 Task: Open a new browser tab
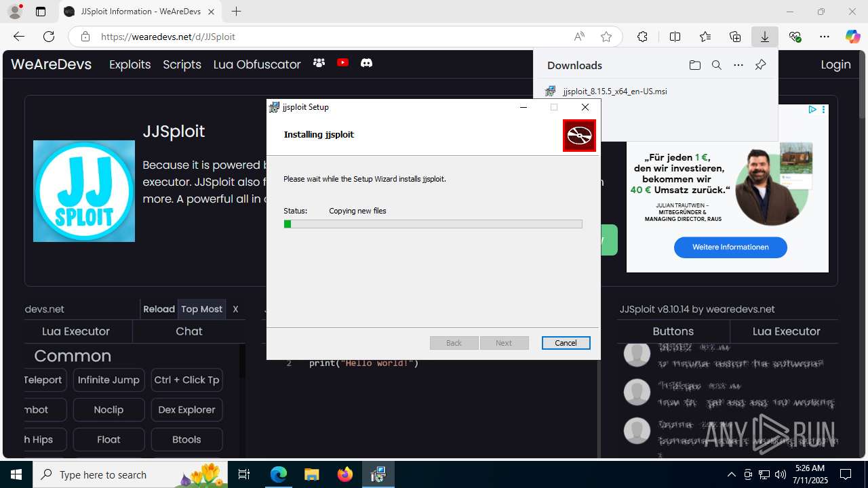pos(236,12)
